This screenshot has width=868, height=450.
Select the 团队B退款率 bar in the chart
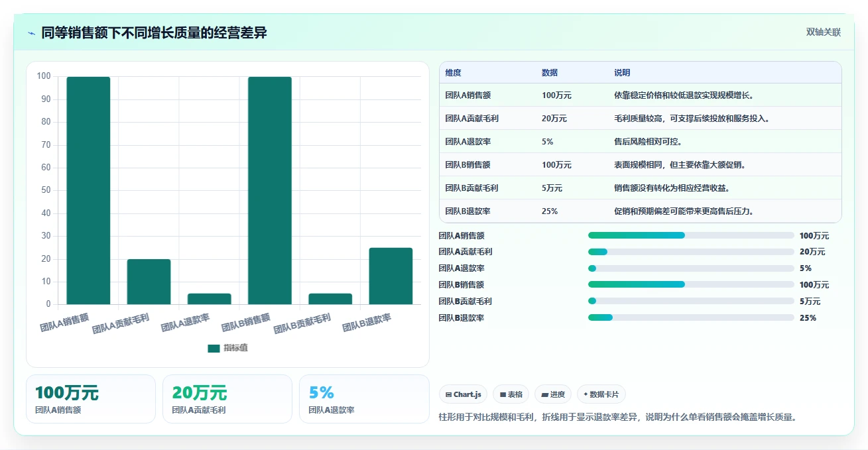pyautogui.click(x=391, y=276)
